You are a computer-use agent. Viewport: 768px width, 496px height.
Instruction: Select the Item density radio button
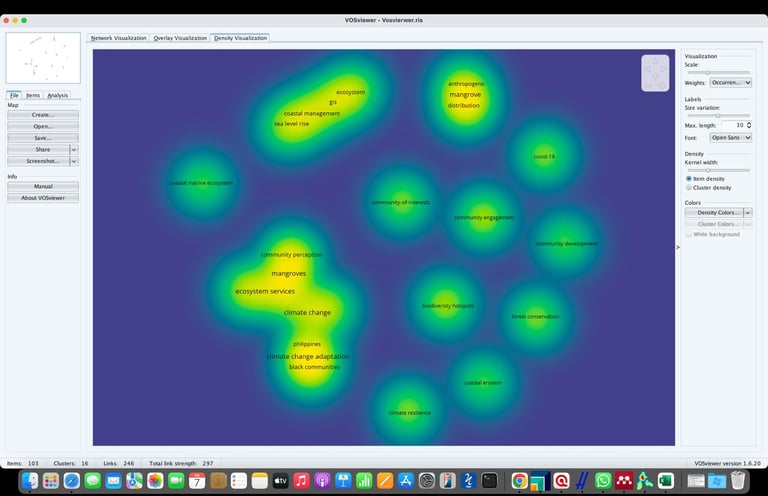coord(689,179)
